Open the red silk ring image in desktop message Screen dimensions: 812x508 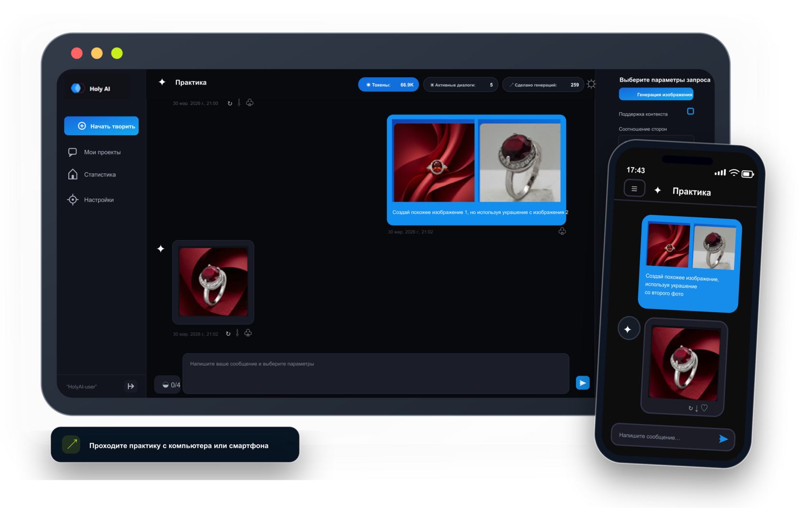(x=434, y=162)
